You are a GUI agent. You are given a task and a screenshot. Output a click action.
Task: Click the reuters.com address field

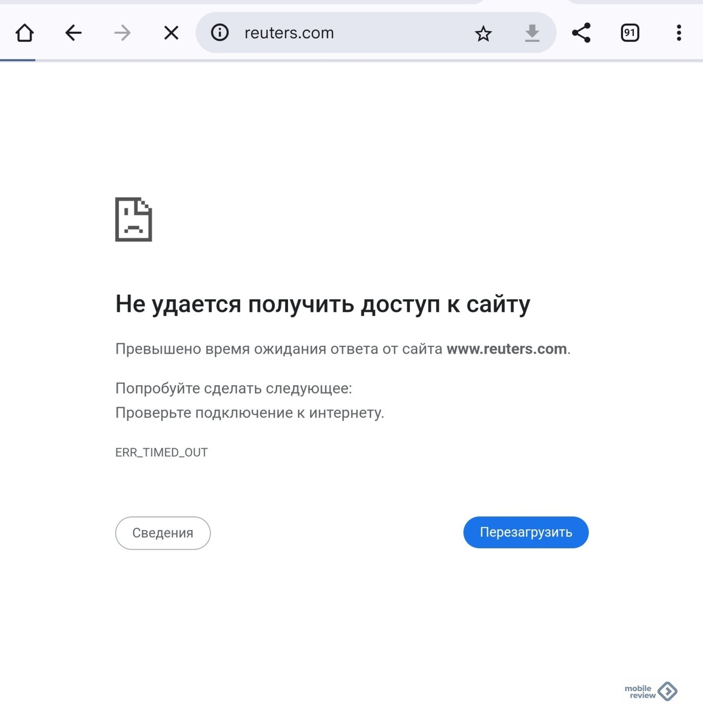376,33
